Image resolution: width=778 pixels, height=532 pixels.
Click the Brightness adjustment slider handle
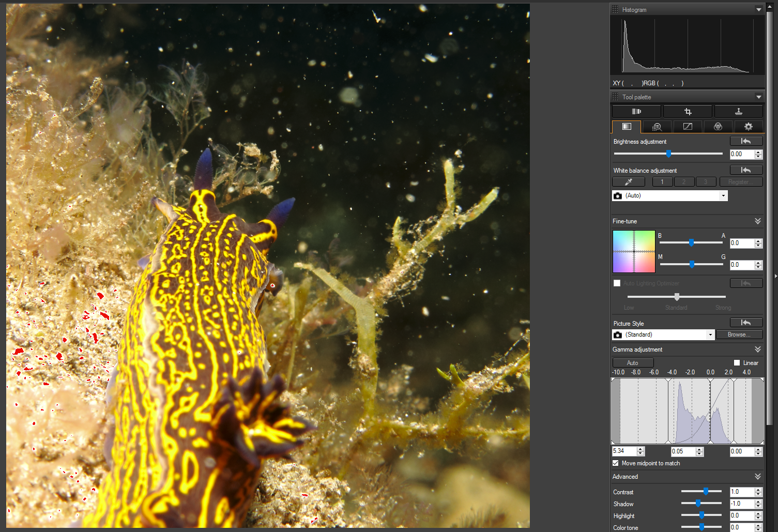668,154
